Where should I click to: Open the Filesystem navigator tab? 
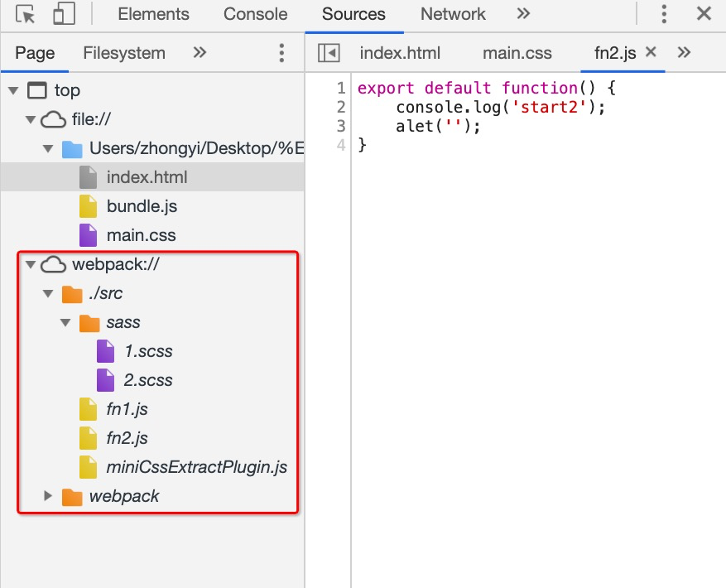(x=124, y=53)
